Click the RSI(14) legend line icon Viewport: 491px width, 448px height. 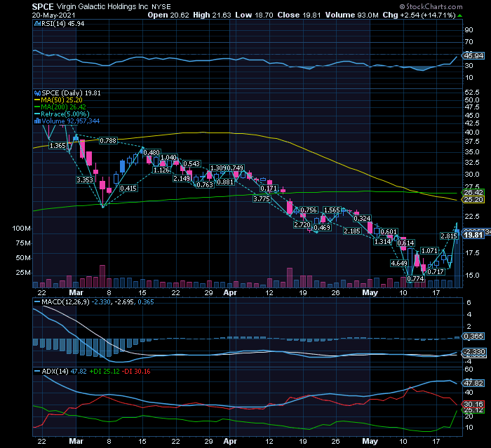click(37, 24)
